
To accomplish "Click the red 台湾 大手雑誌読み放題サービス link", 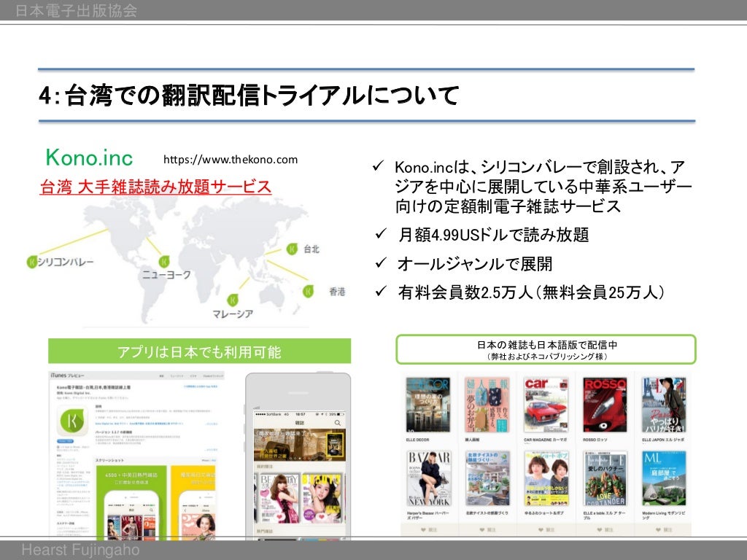I will click(155, 186).
